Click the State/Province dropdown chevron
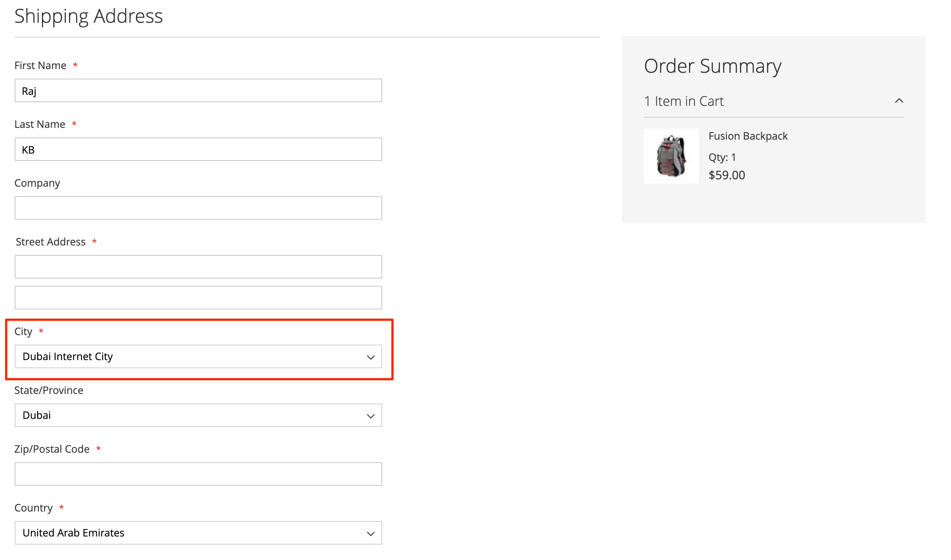Image resolution: width=951 pixels, height=560 pixels. (x=370, y=416)
